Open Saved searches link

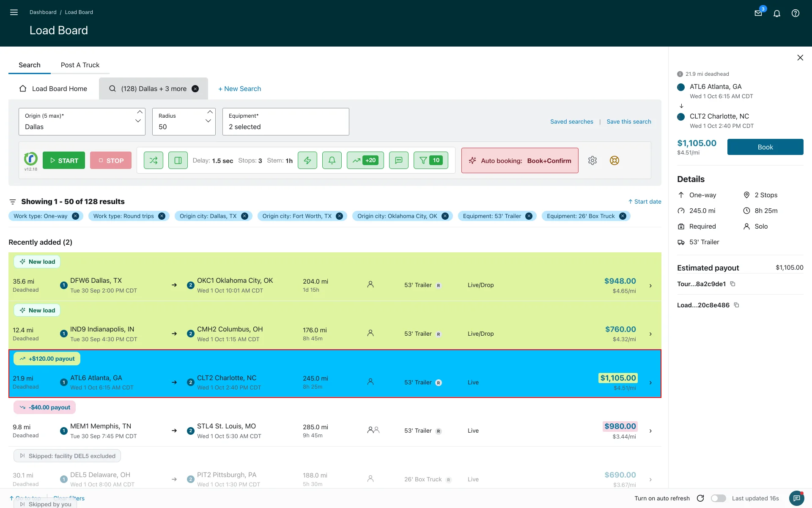click(571, 121)
